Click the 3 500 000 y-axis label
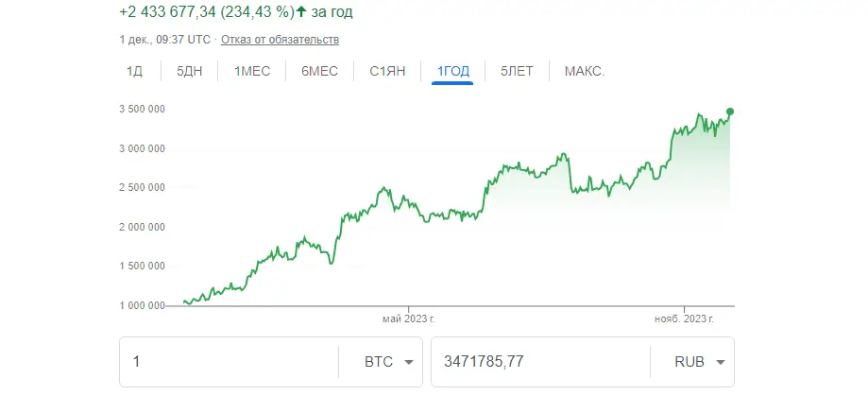 coord(142,109)
